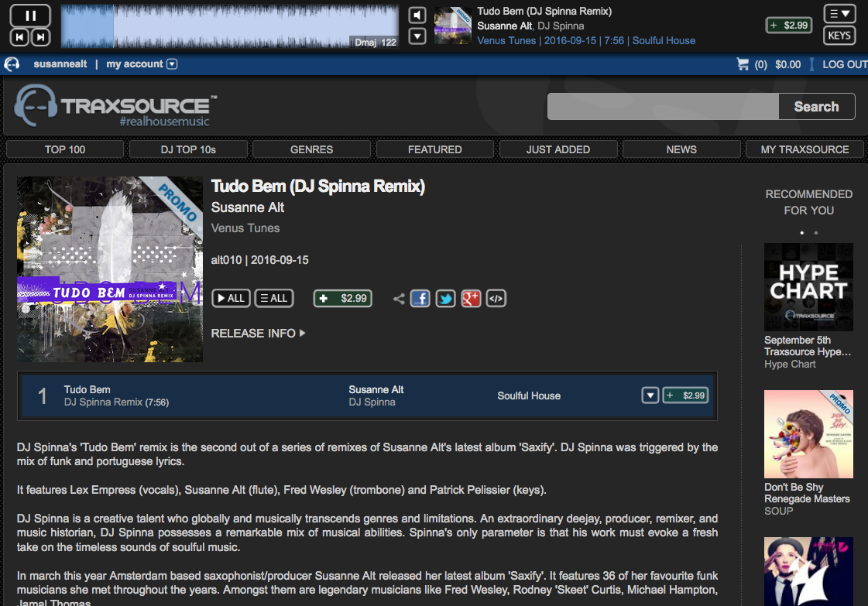Open Don't Be Shy release link
868x606 pixels.
[794, 487]
